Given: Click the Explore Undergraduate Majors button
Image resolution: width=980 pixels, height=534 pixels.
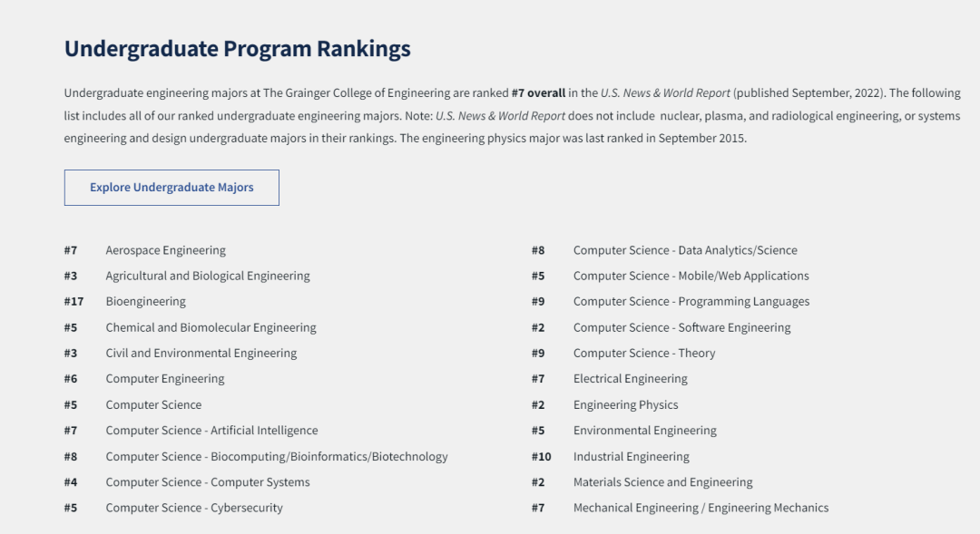Looking at the screenshot, I should (171, 188).
